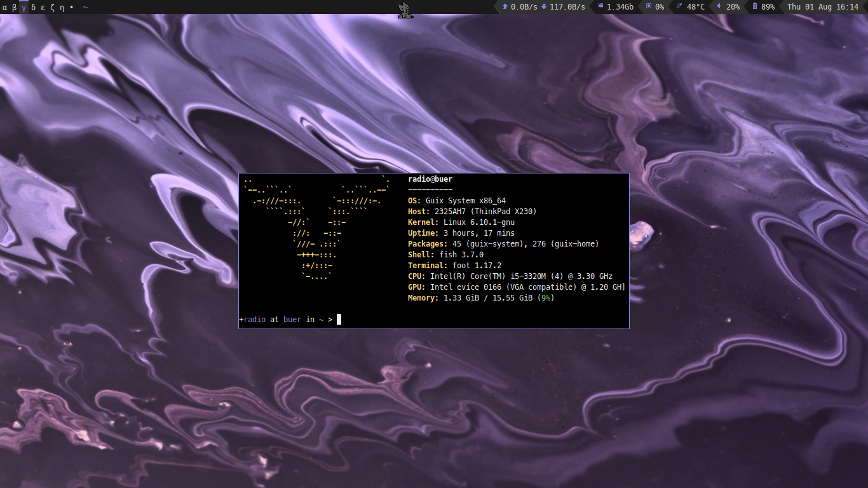Click the CPU: Intel Core i5-3320M line

point(510,276)
